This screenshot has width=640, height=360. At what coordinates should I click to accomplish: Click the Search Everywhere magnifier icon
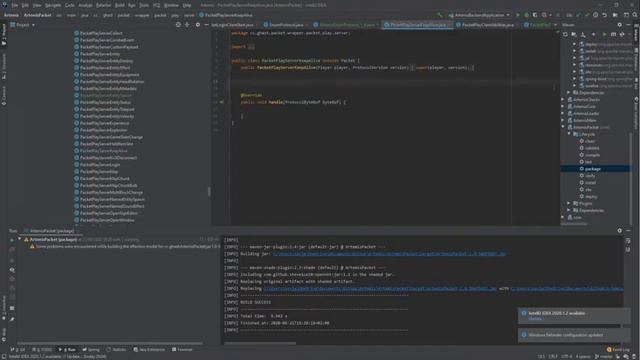635,15
